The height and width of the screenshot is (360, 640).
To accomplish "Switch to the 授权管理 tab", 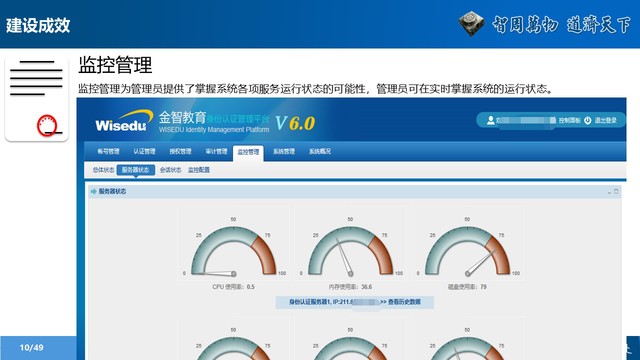I will [180, 151].
